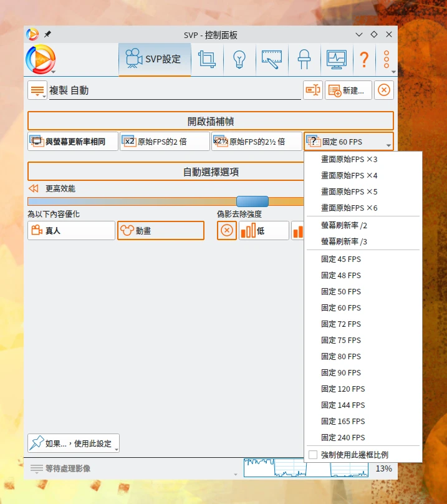The width and height of the screenshot is (447, 504).
Task: Select 固定 144 FPS menu entry
Action: tap(363, 405)
